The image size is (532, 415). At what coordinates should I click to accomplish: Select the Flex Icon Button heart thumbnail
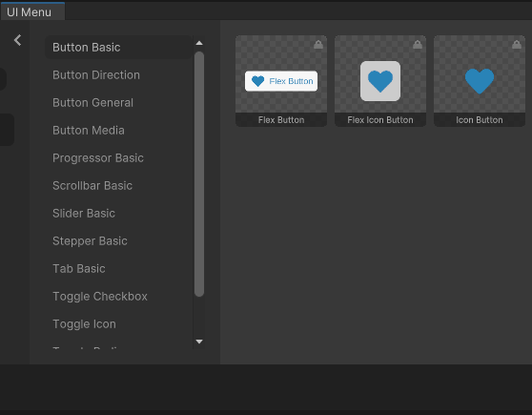380,81
